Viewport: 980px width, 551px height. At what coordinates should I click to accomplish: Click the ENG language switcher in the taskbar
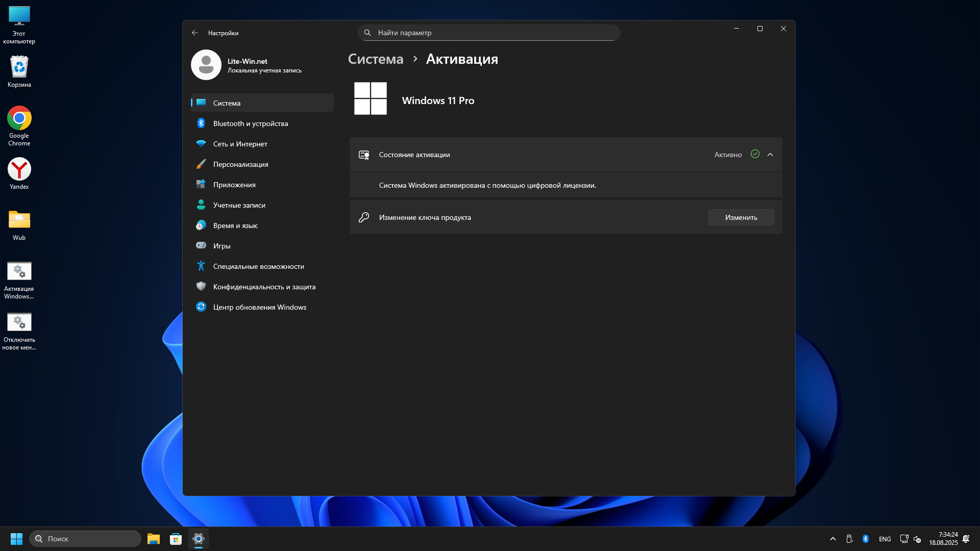[x=885, y=539]
